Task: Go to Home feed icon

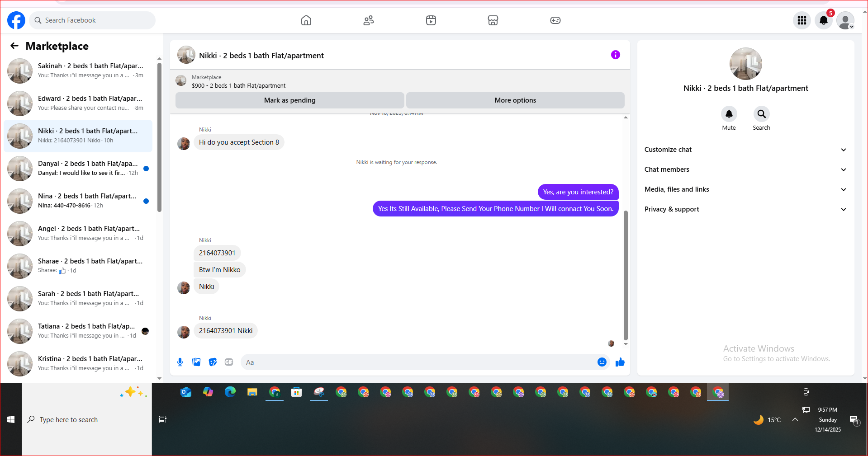Action: coord(306,20)
